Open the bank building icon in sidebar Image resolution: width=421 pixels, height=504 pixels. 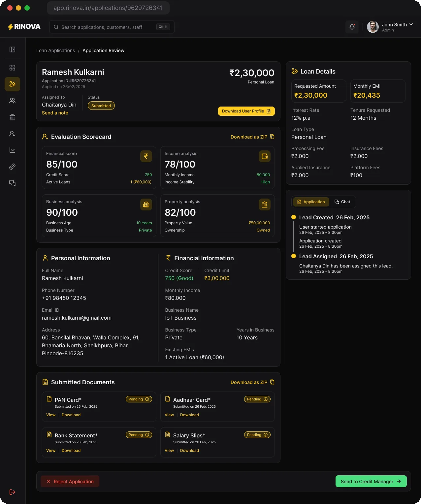pos(12,117)
